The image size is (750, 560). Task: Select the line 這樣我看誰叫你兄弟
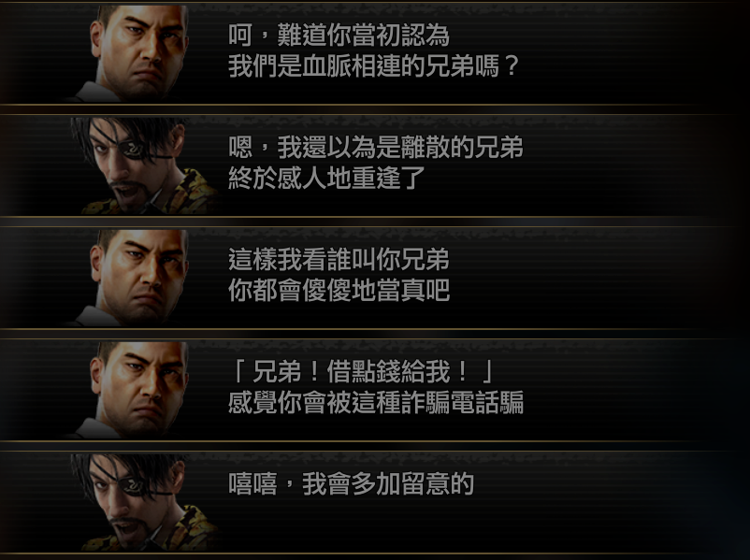click(339, 259)
